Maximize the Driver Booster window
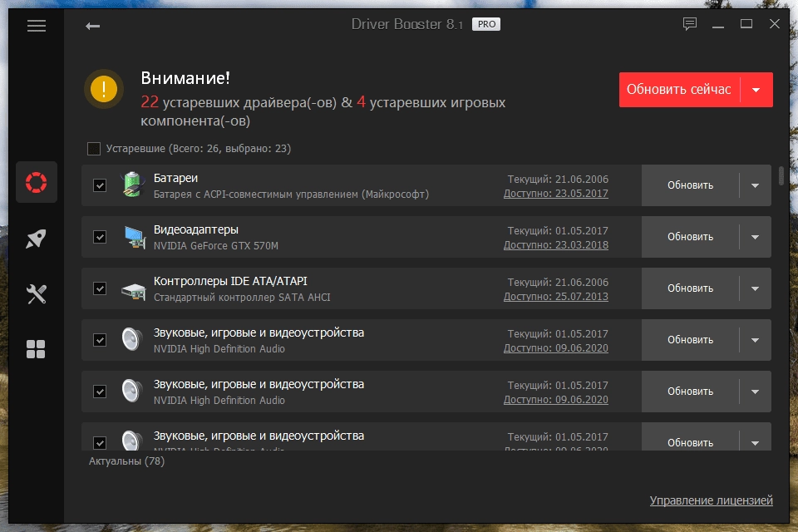This screenshot has height=532, width=798. click(746, 24)
